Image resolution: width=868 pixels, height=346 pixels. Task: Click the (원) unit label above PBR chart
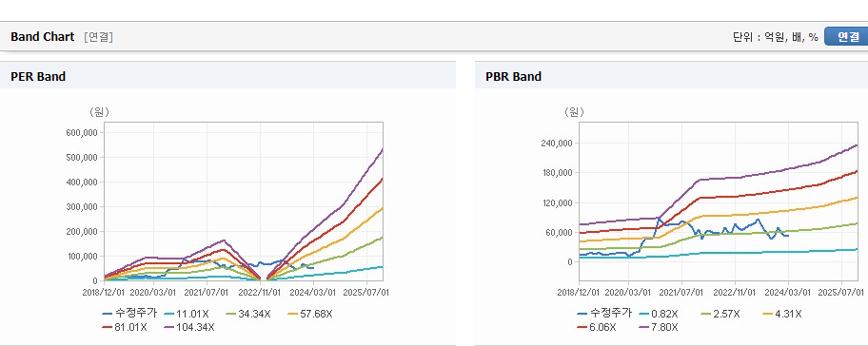tap(574, 112)
